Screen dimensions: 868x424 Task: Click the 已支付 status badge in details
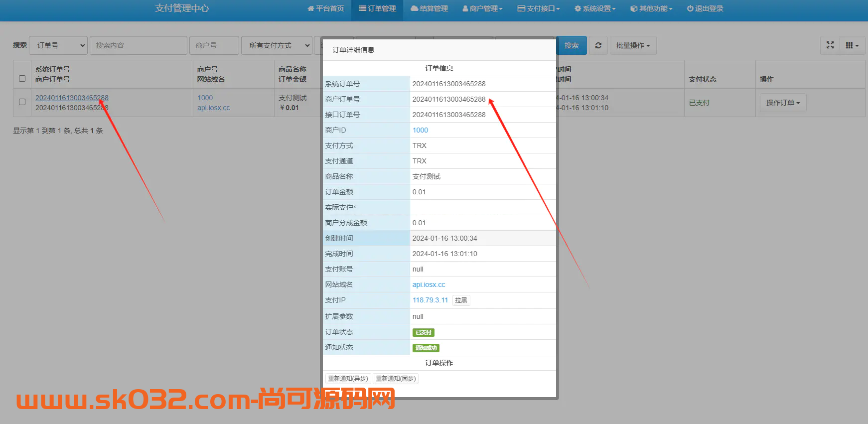tap(424, 332)
